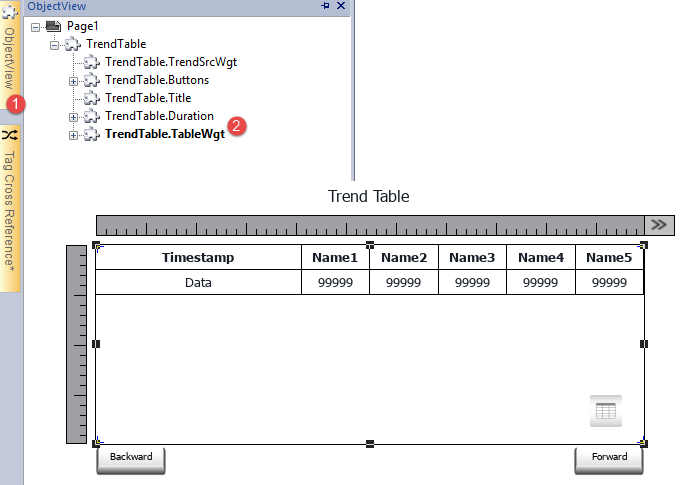This screenshot has height=485, width=683.
Task: Expand the TrendTable.Duration node
Action: click(73, 116)
